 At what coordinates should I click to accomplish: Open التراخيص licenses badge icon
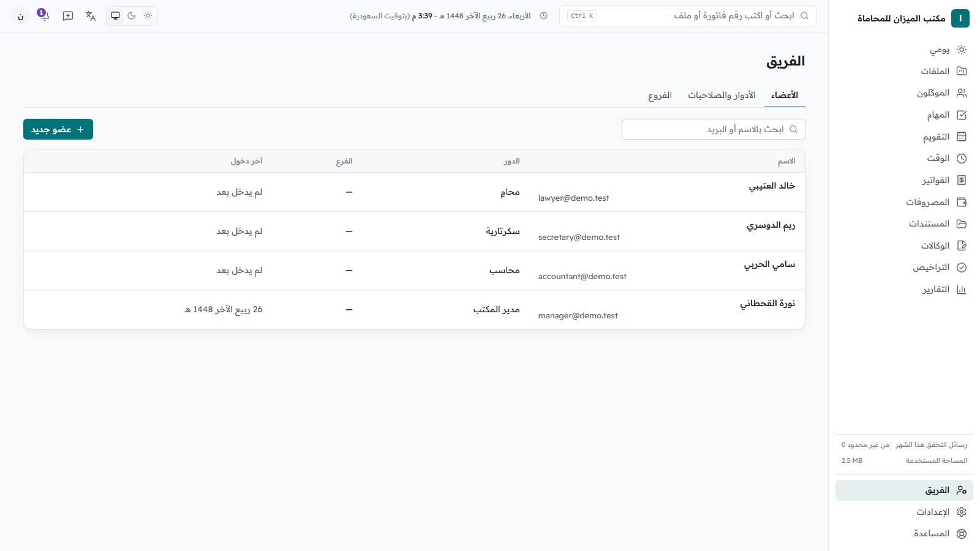coord(962,268)
